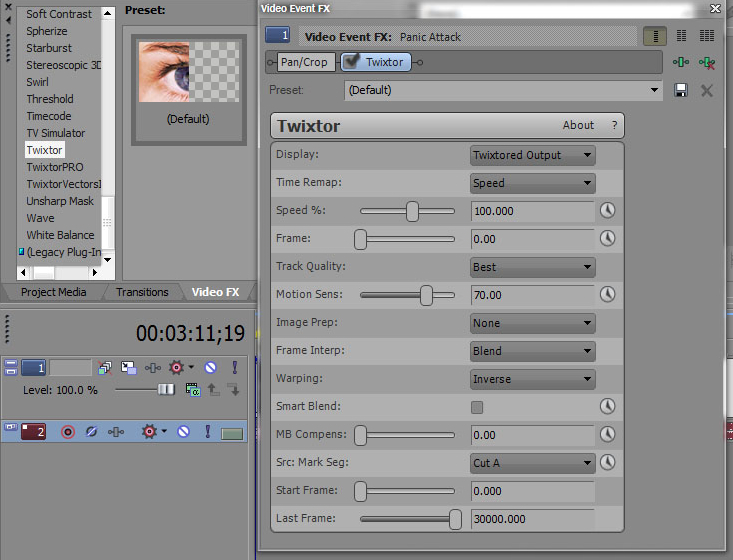Save the current preset with floppy icon
Viewport: 733px width, 560px height.
point(681,90)
